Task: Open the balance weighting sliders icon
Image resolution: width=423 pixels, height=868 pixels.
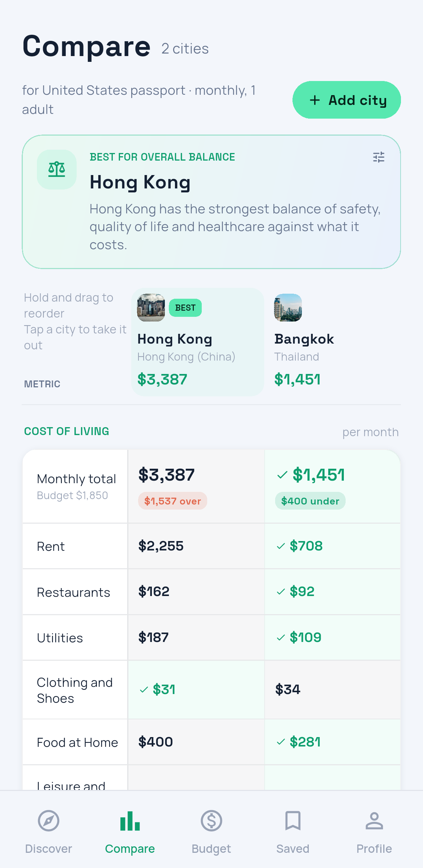Action: point(379,157)
